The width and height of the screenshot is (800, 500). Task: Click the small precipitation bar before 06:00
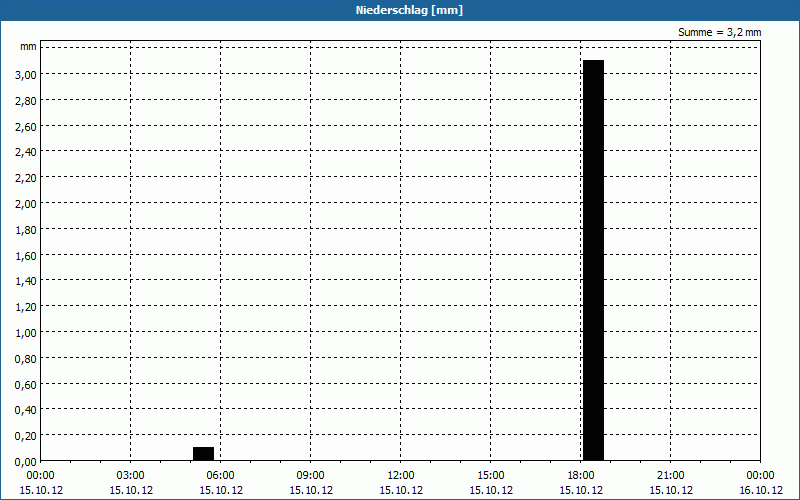click(x=204, y=454)
